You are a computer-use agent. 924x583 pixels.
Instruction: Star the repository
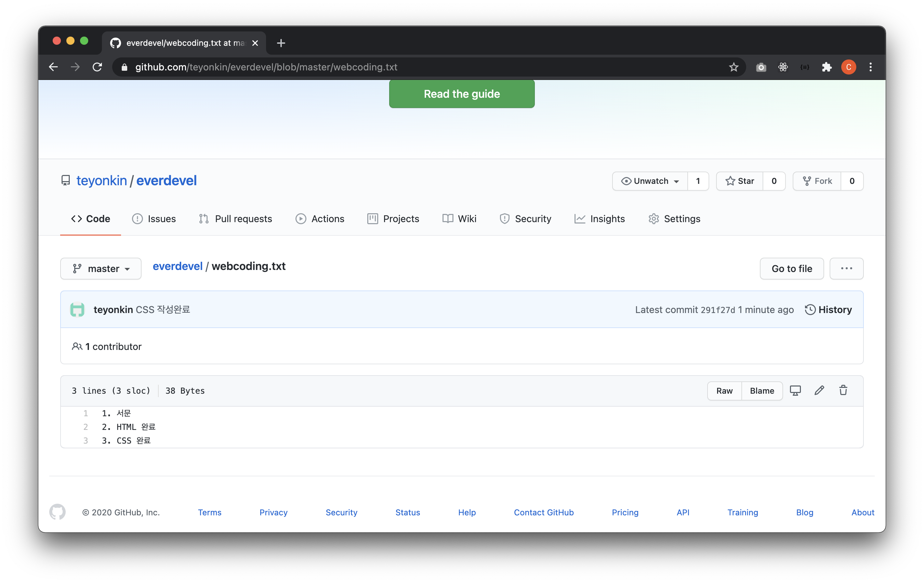point(740,181)
